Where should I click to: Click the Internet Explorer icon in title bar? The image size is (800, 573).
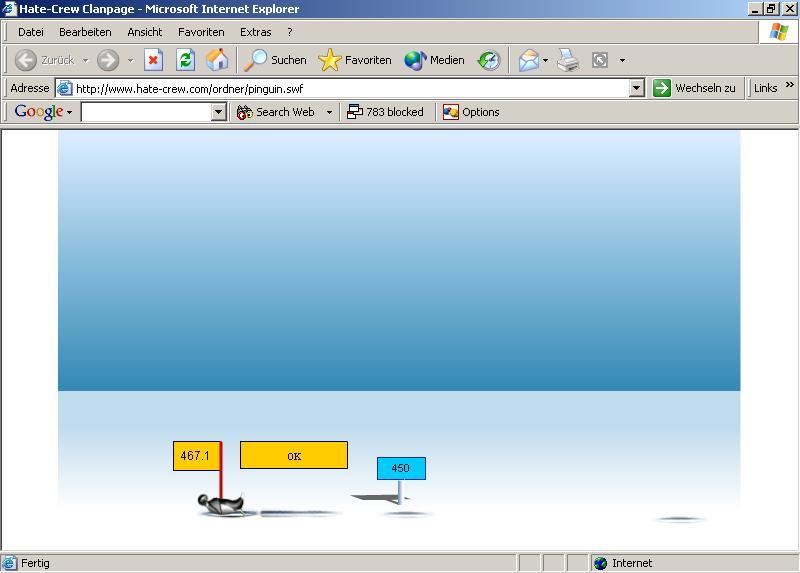[x=9, y=9]
